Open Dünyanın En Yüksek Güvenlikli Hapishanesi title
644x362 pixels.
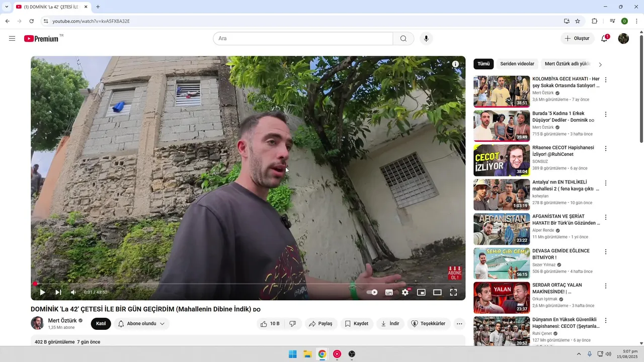tap(566, 323)
